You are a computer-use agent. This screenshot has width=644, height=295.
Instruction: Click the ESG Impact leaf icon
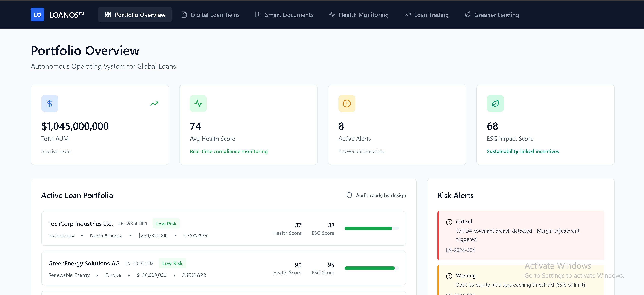[495, 104]
